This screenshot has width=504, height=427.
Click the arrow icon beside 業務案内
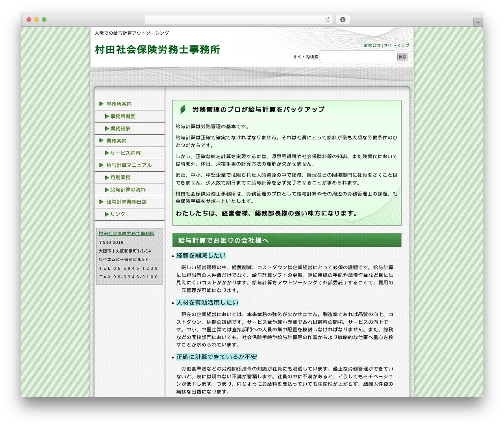tap(101, 140)
